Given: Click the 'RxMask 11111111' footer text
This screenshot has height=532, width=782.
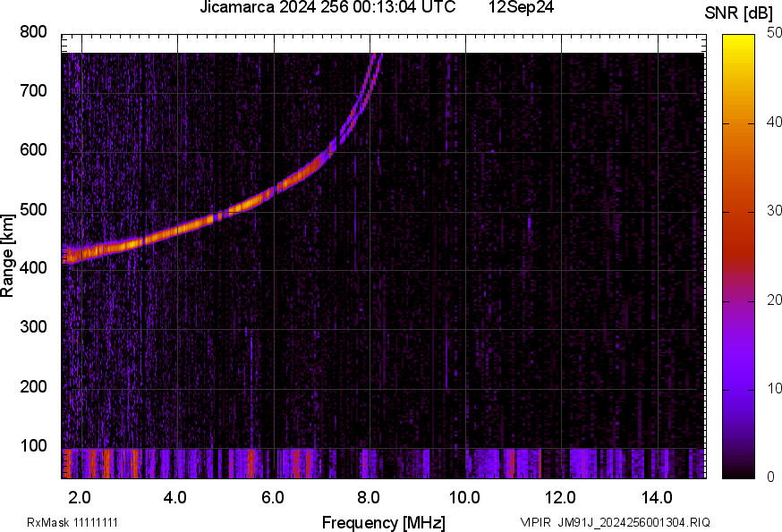Looking at the screenshot, I should tap(72, 522).
